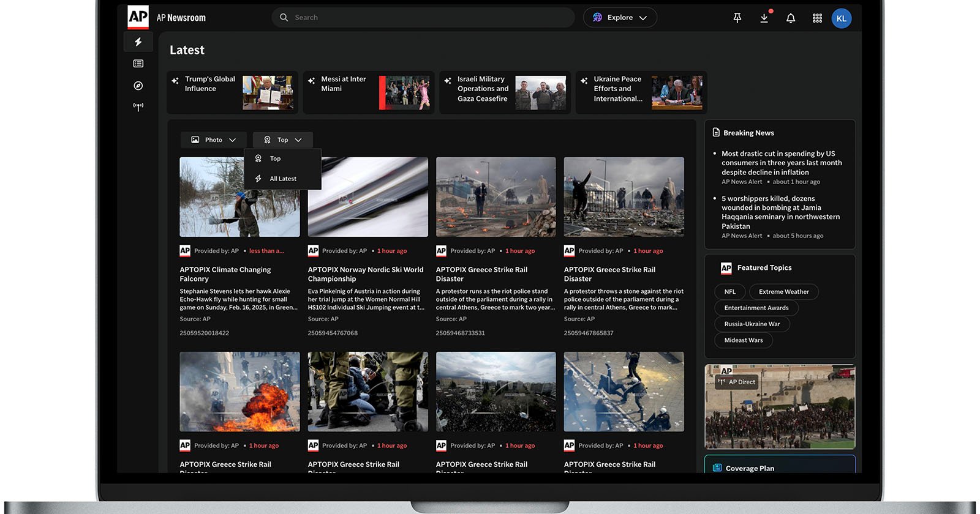Screen dimensions: 980x514
Task: Click the pin icon in the header
Action: point(737,18)
